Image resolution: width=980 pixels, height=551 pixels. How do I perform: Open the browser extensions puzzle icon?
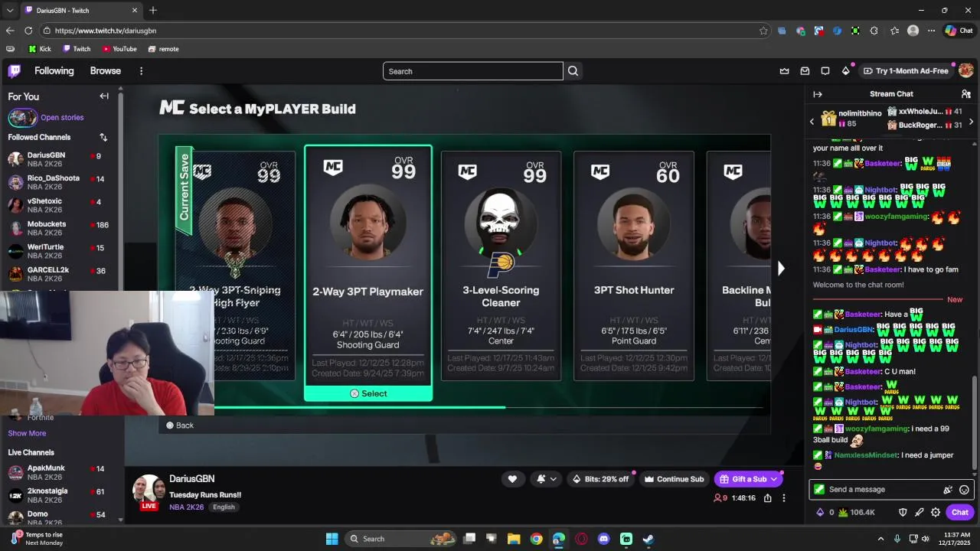pos(874,31)
